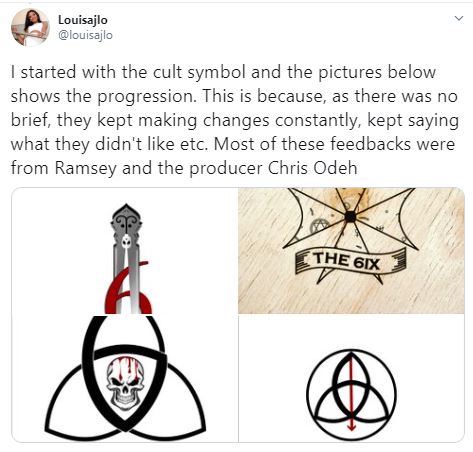Click the red downward arrow in the circle symbol
Viewport: 473px width, 452px height.
pyautogui.click(x=351, y=392)
